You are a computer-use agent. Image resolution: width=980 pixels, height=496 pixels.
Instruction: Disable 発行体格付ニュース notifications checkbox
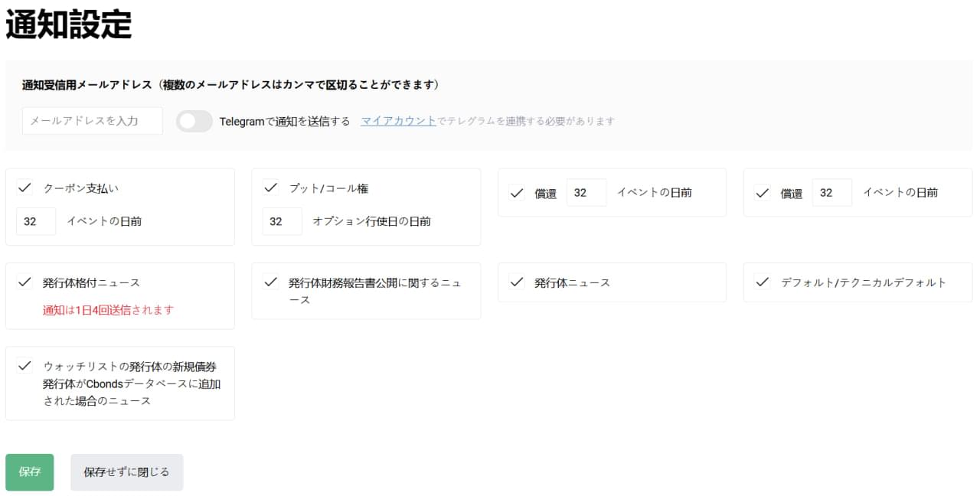25,282
